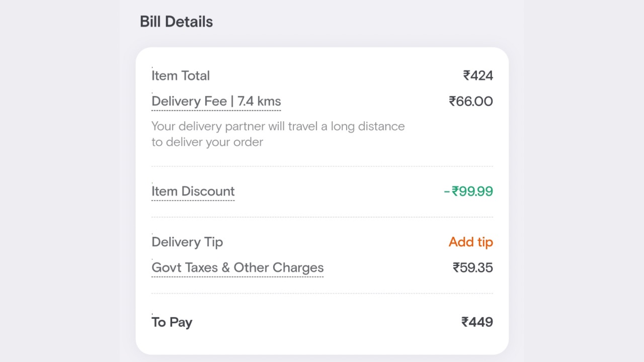Select the ₹424 item total amount
The width and height of the screenshot is (644, 362).
pyautogui.click(x=478, y=76)
